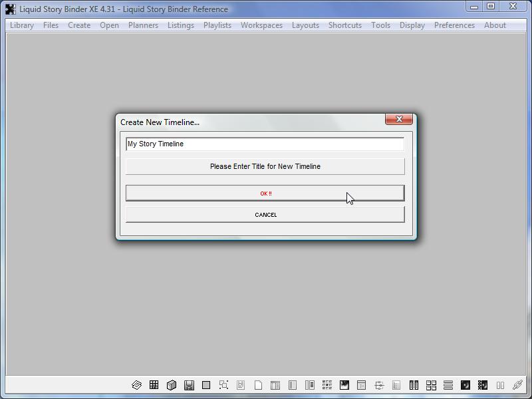Viewport: 532px width, 399px height.
Task: Confirm the new timeline with OK !!
Action: tap(265, 193)
